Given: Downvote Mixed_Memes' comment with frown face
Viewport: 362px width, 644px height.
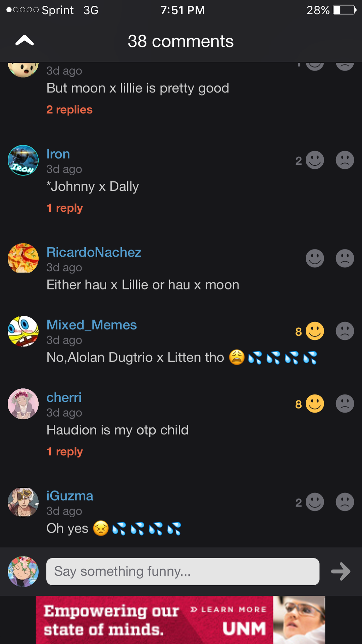Looking at the screenshot, I should point(345,331).
